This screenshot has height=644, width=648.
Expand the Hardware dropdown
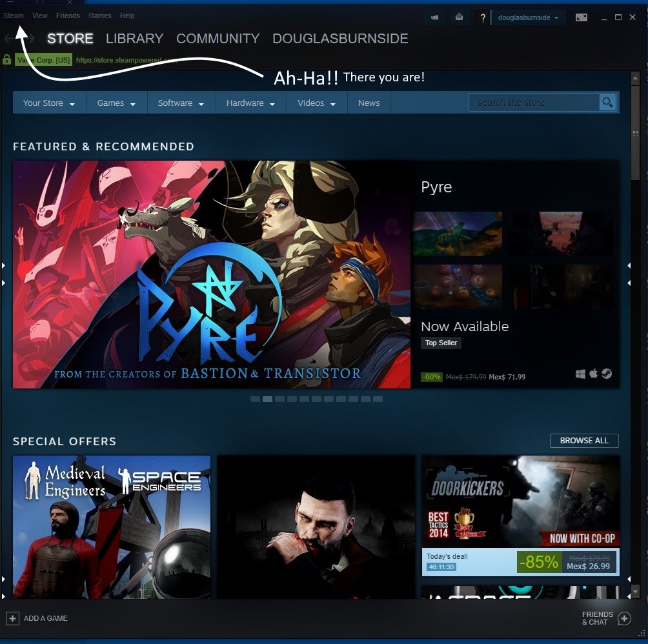[251, 103]
